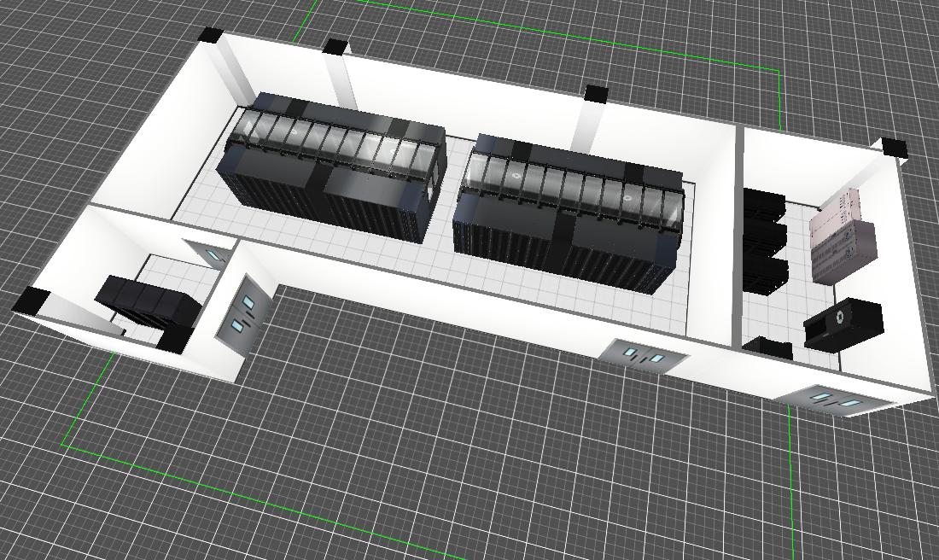Select the black pillar cap at far-right corner

click(x=894, y=148)
